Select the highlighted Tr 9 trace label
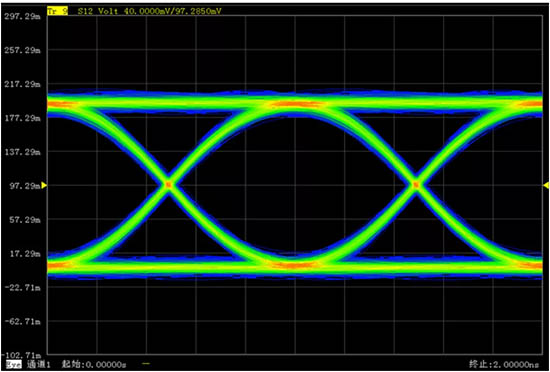550x372 pixels. tap(57, 12)
